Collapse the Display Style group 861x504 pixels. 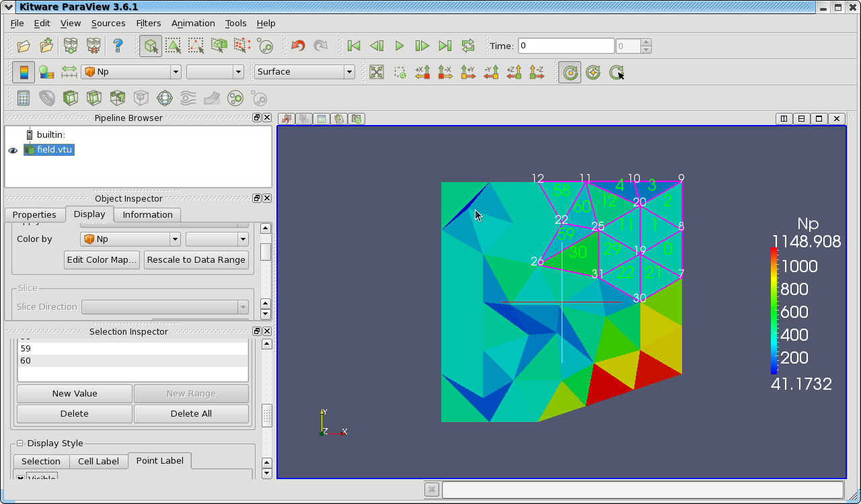pos(20,444)
